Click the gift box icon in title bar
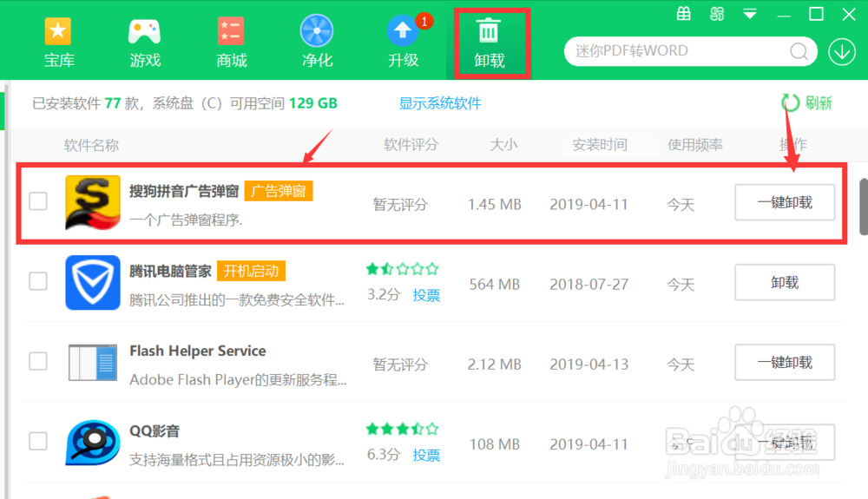The width and height of the screenshot is (868, 499). pos(684,14)
